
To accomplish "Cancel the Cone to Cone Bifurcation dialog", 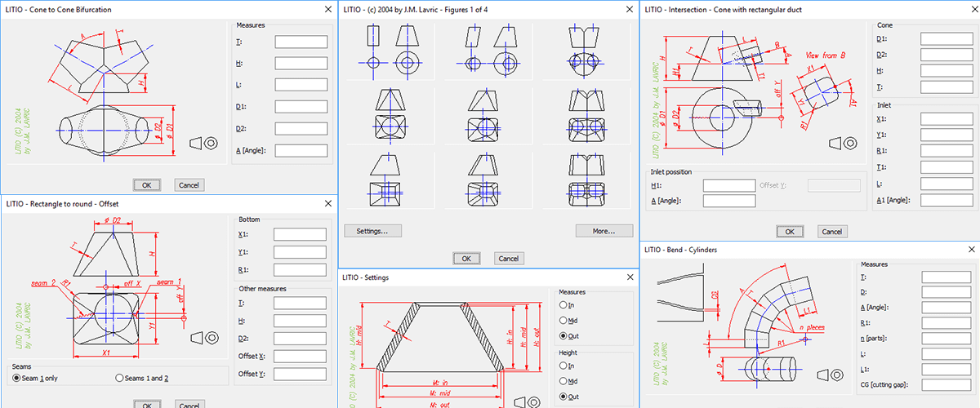I will click(x=188, y=185).
